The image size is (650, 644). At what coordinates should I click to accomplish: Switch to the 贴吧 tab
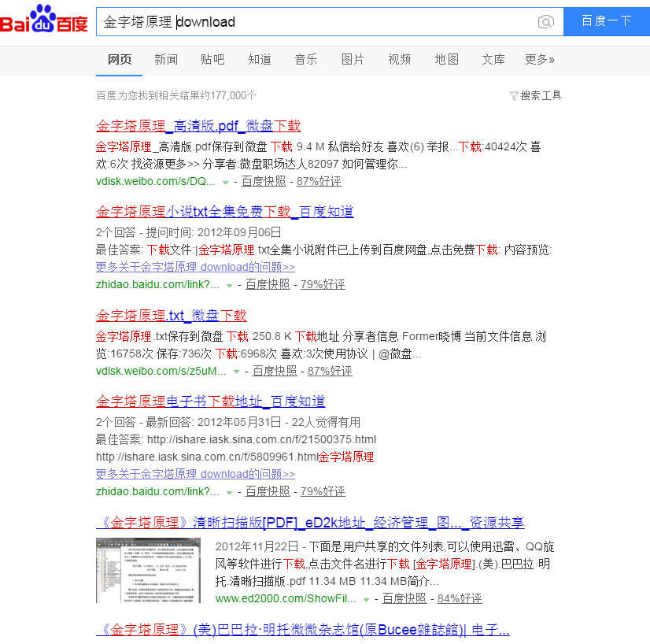tap(212, 60)
